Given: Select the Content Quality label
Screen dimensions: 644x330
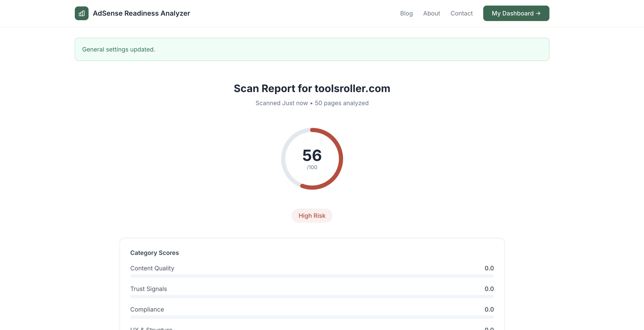Looking at the screenshot, I should coord(152,268).
